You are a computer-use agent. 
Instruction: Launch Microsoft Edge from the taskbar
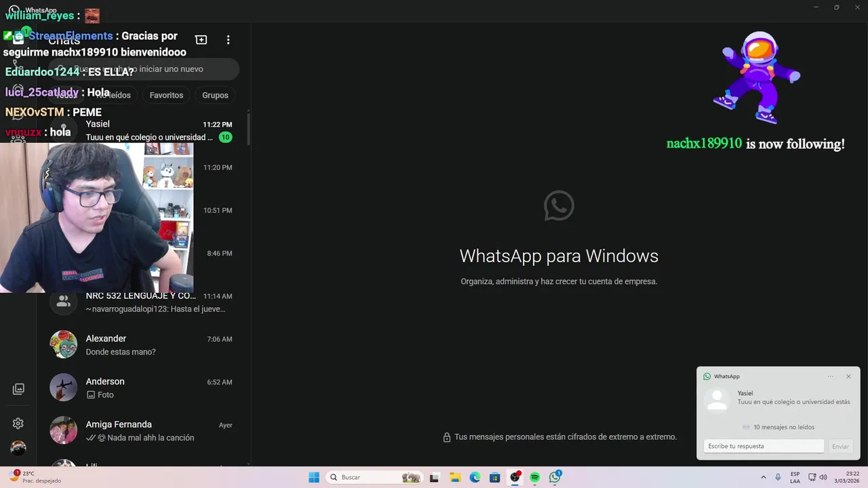click(x=475, y=477)
